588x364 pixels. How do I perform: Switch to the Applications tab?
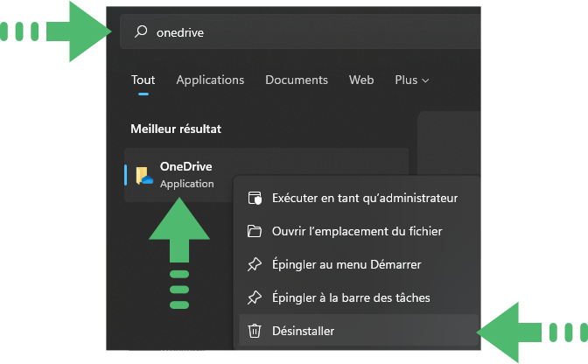210,80
